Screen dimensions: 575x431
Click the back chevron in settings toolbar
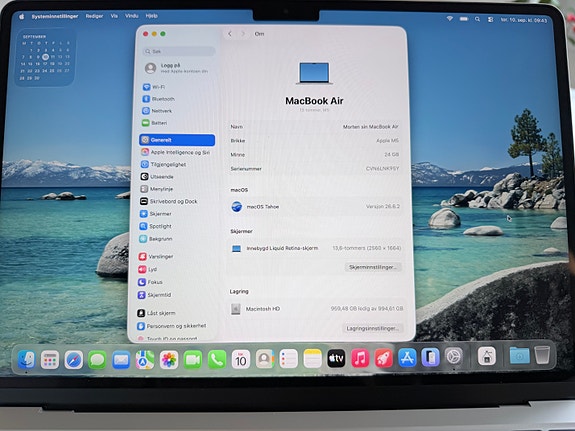230,34
